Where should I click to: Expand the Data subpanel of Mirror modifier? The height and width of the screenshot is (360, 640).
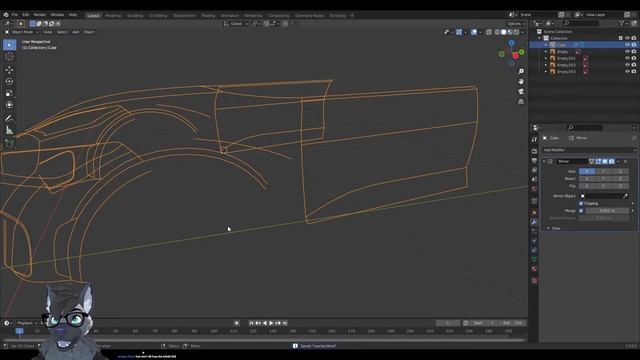coord(549,229)
